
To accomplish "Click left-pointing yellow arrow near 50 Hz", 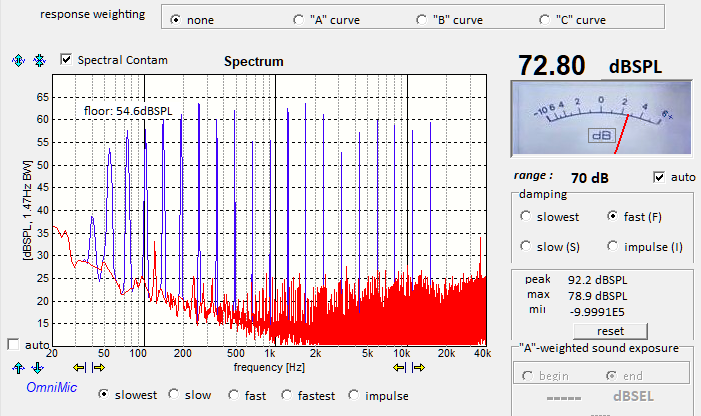I will click(x=80, y=367).
